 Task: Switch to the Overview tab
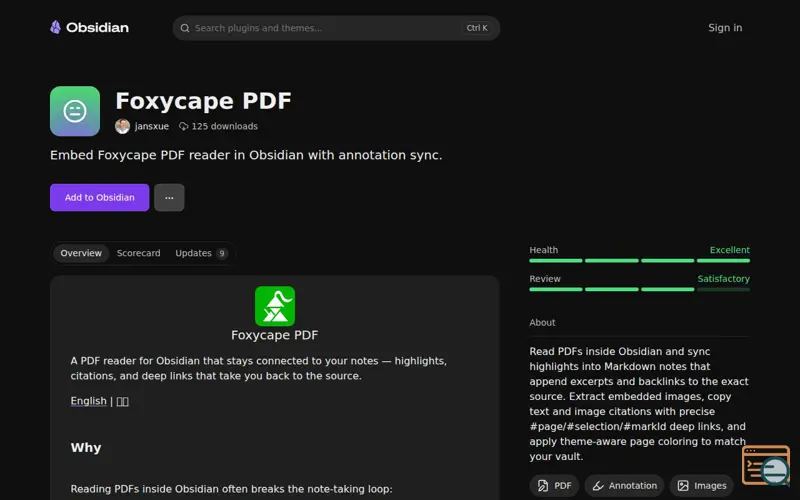pos(81,253)
